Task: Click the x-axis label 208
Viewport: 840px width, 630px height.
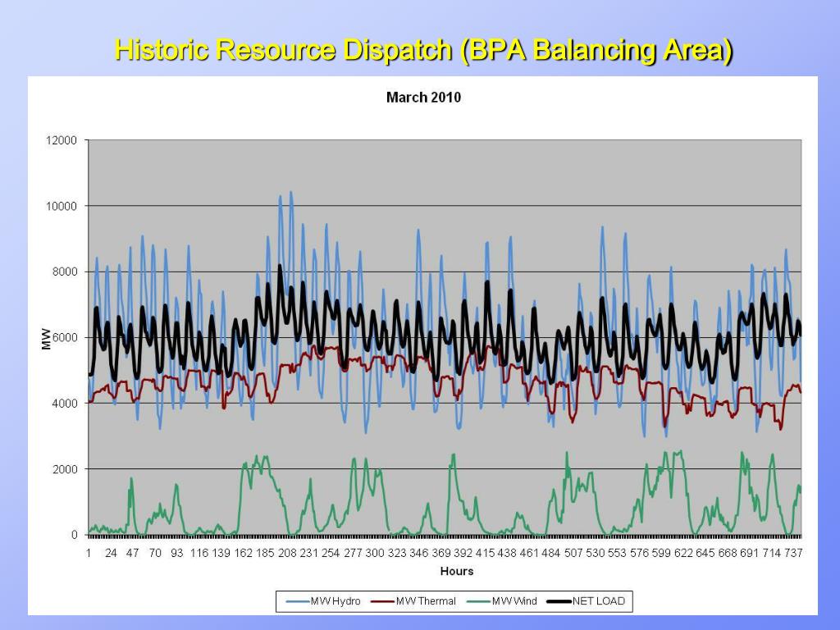Action: (x=287, y=553)
